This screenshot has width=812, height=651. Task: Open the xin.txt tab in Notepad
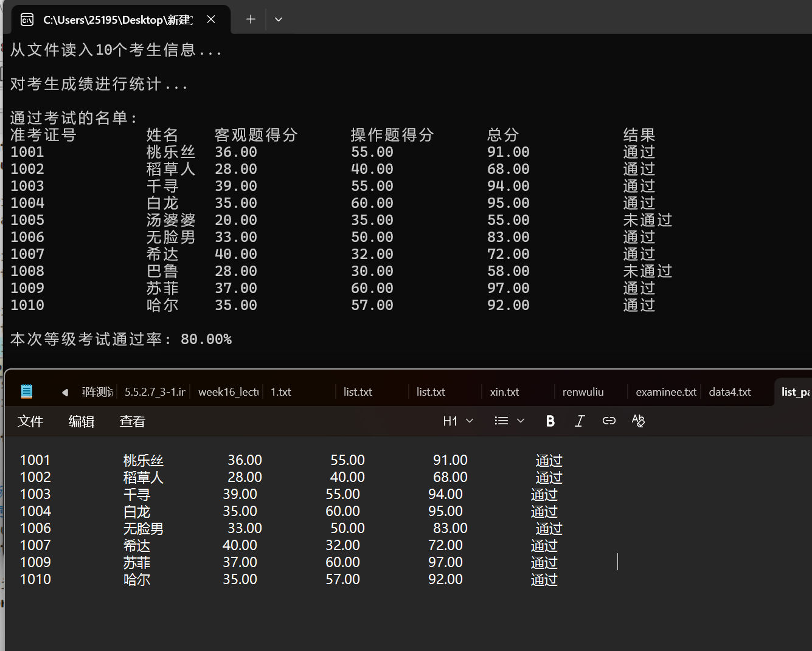click(x=504, y=392)
